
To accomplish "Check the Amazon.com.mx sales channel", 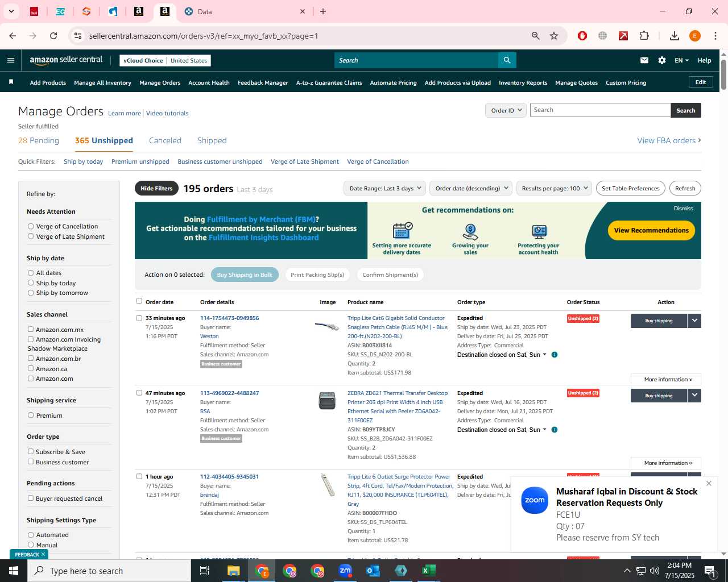I will pyautogui.click(x=31, y=329).
